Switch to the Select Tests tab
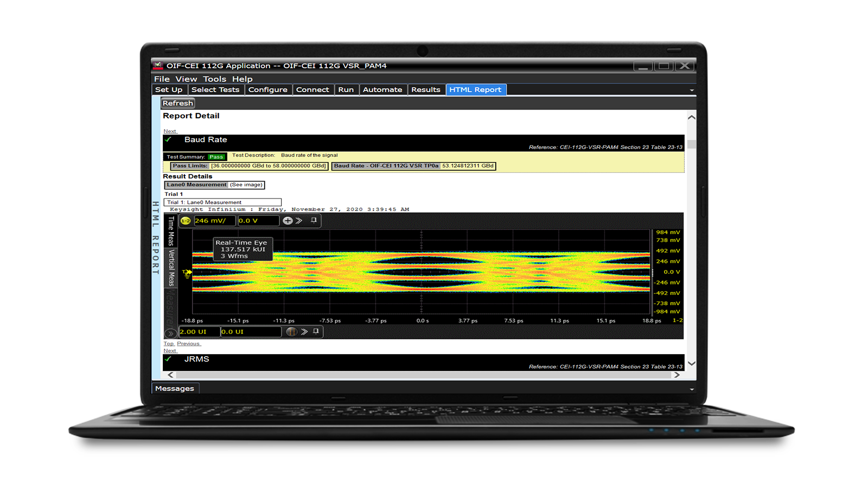868x488 pixels. (x=216, y=89)
